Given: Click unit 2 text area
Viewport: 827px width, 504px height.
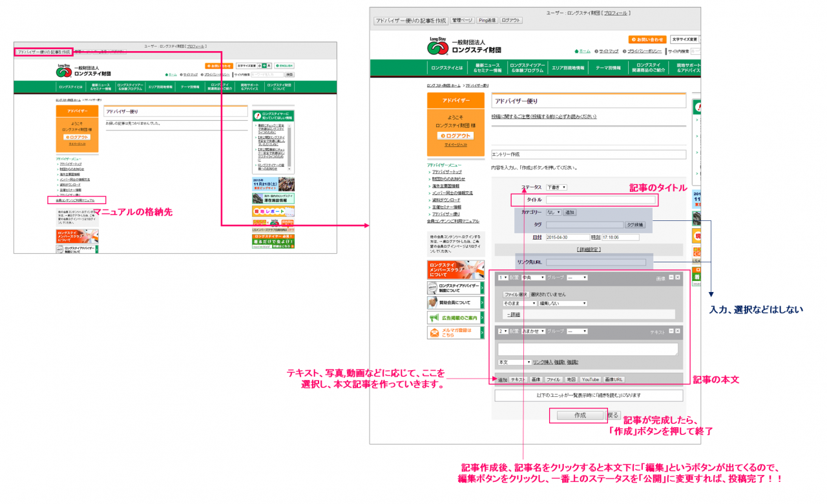Looking at the screenshot, I should click(x=588, y=350).
